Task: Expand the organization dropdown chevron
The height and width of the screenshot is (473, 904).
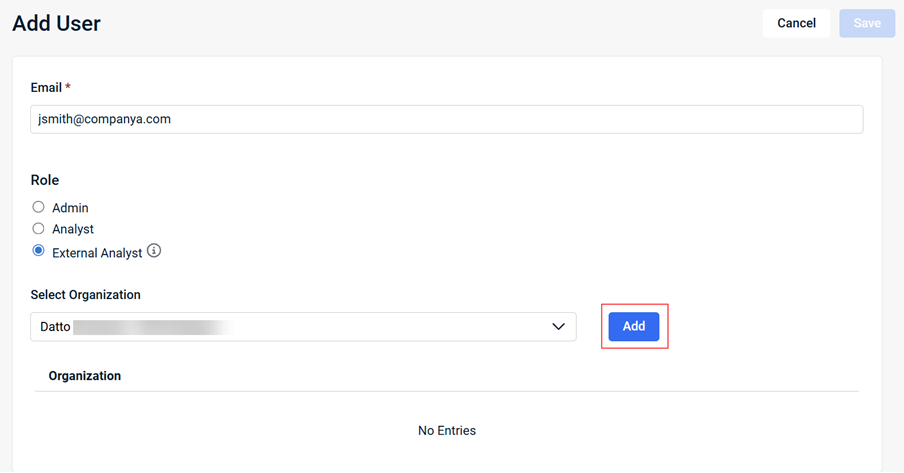Action: pyautogui.click(x=558, y=327)
